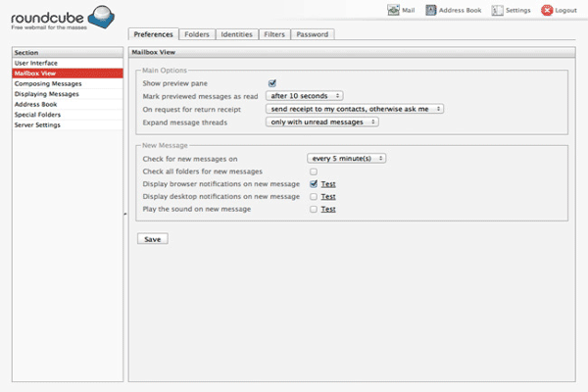Screen dimensions: 588x392
Task: Click the Save button
Action: [x=153, y=238]
